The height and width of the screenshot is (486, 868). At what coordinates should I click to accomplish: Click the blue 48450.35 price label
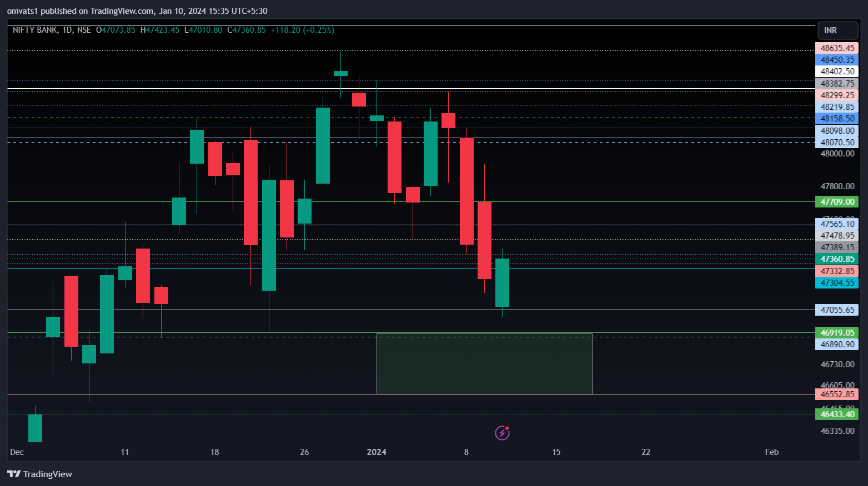click(837, 60)
